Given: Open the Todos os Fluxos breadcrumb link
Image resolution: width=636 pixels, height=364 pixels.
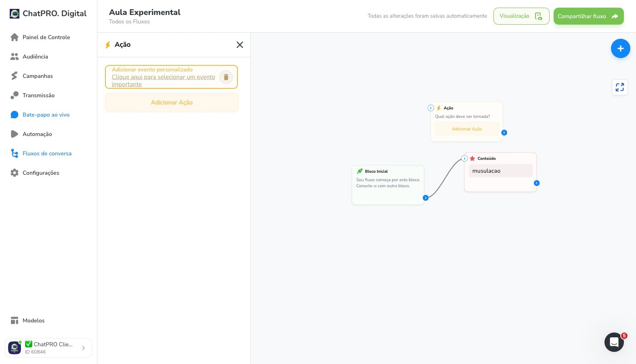Looking at the screenshot, I should [129, 22].
